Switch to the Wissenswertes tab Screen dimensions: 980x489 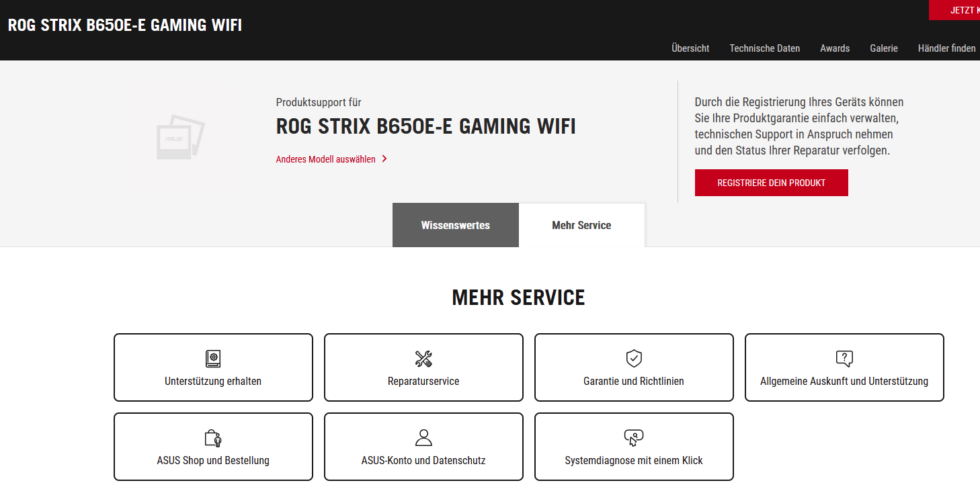pyautogui.click(x=456, y=225)
